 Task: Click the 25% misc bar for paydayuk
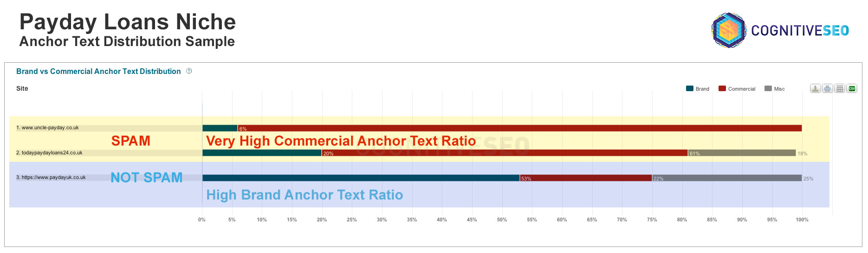pos(727,178)
